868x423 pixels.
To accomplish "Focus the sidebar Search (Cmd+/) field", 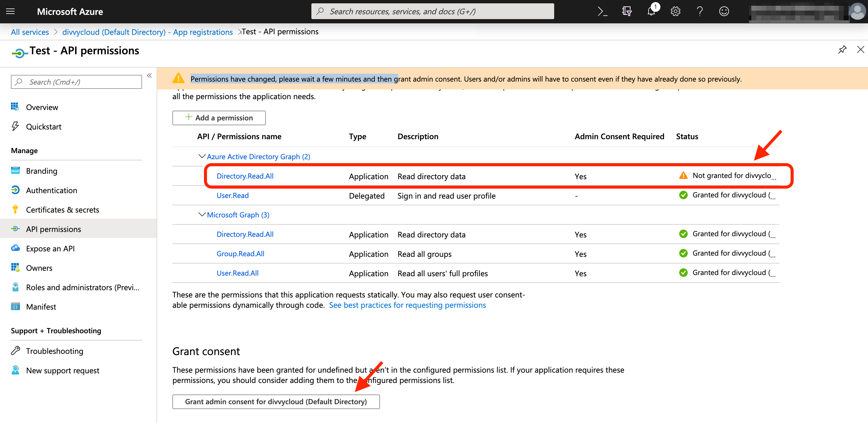I will tap(76, 82).
